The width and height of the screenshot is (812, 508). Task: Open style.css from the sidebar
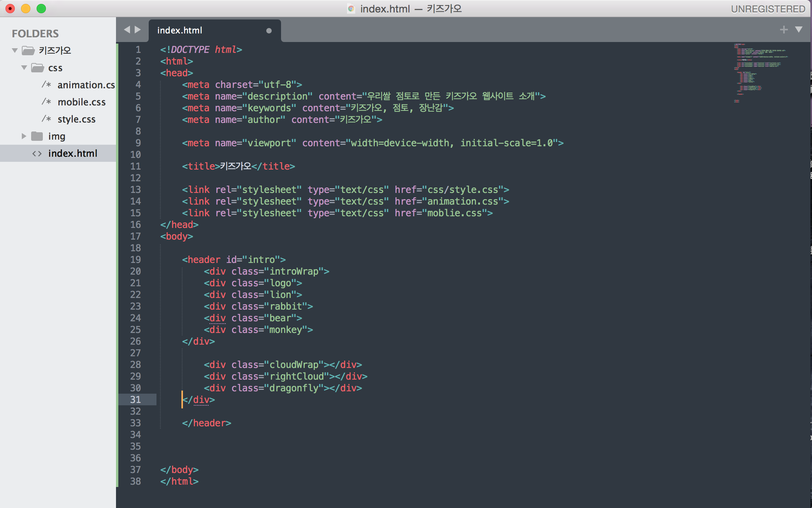click(76, 119)
